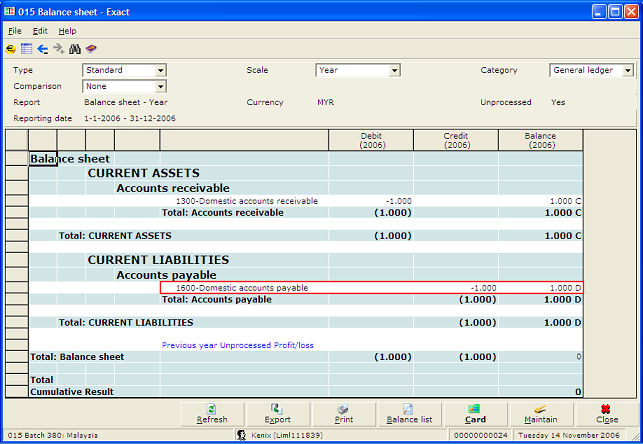This screenshot has height=444, width=643.
Task: Export the balance sheet
Action: point(277,414)
